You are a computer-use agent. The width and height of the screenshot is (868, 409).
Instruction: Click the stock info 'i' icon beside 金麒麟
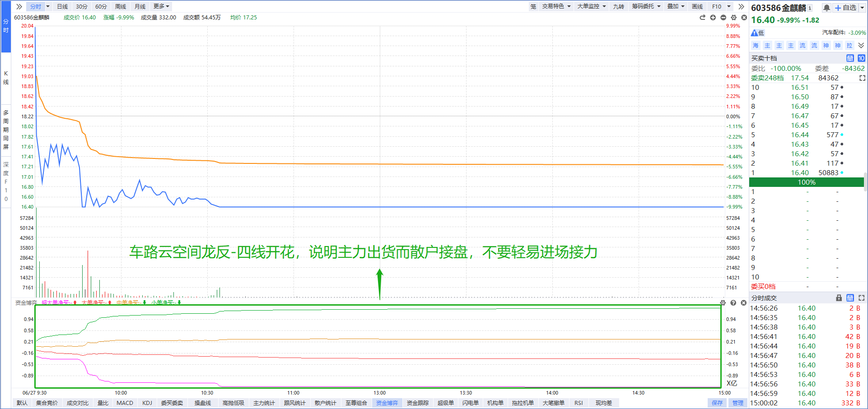(x=810, y=8)
